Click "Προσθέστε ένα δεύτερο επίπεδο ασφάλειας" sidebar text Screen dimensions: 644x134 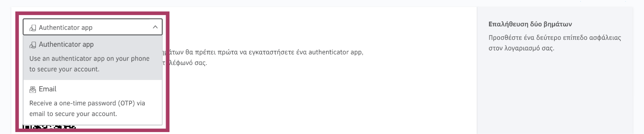click(x=554, y=38)
